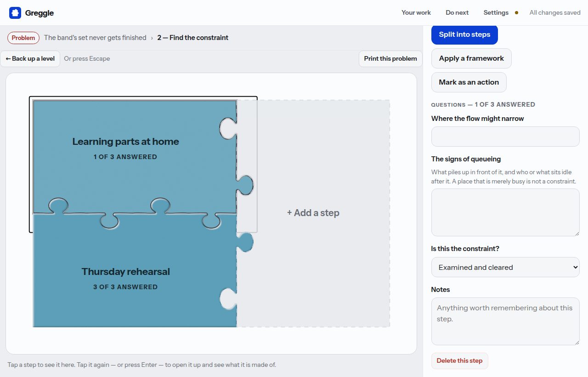Go to Do next

(457, 13)
